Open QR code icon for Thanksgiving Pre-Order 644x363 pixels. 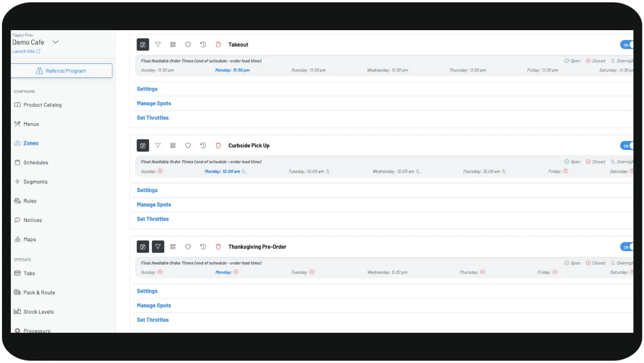[173, 247]
